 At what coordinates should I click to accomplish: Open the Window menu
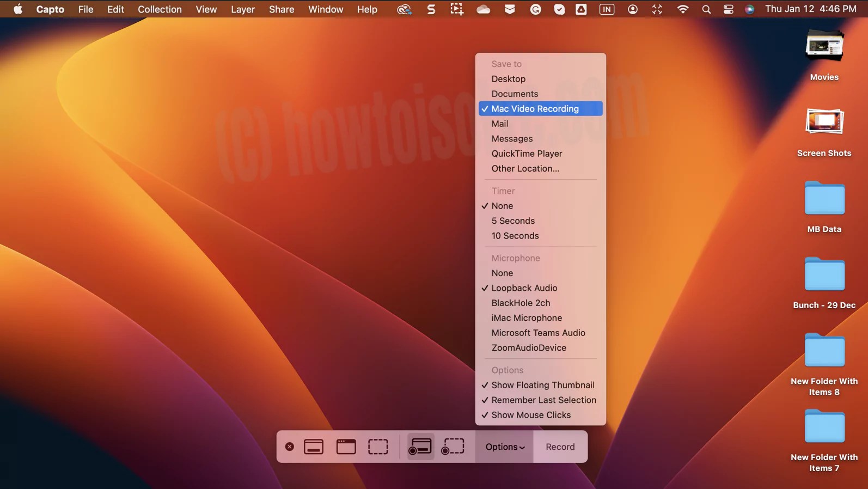point(326,9)
